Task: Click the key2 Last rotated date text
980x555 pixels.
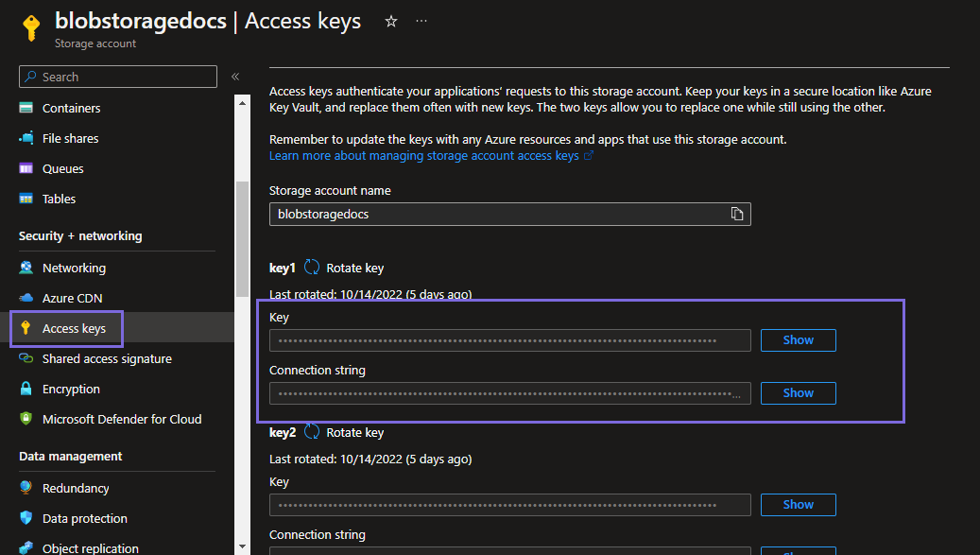Action: point(370,460)
